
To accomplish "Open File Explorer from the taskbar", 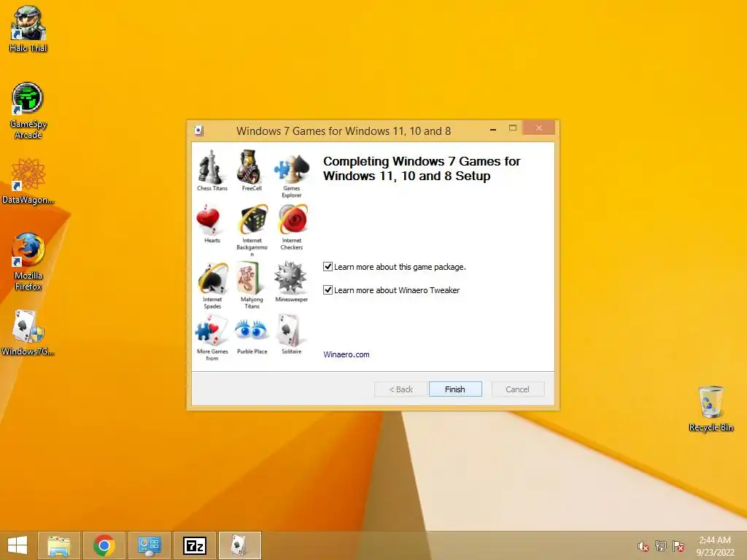I will (58, 545).
